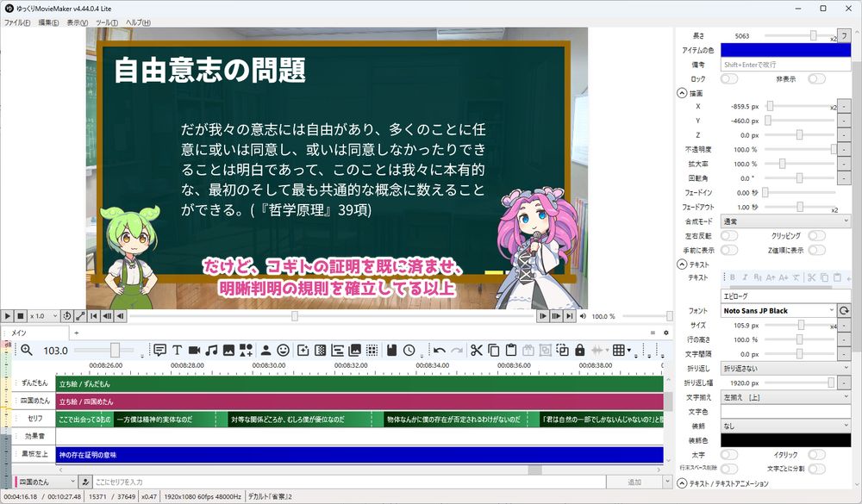Open the 表示 menu
This screenshot has height=504, width=862.
[x=77, y=22]
